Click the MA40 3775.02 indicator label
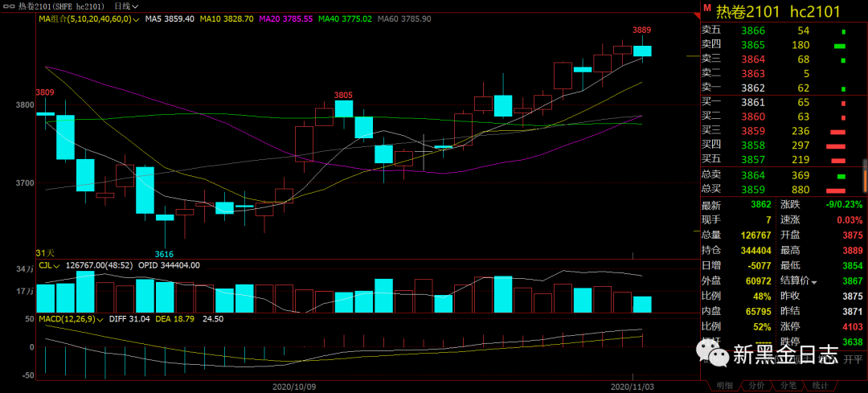Screen dimensions: 868x393 pos(346,18)
